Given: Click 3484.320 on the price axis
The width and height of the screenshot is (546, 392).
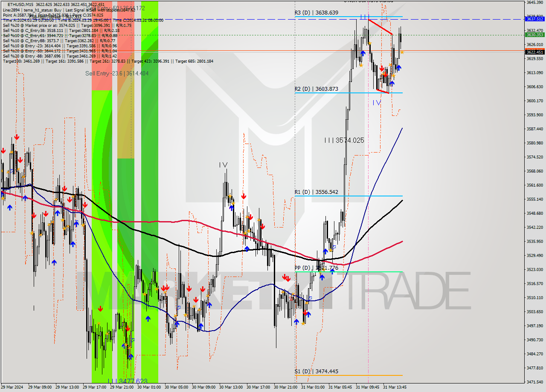Looking at the screenshot, I should point(534,354).
